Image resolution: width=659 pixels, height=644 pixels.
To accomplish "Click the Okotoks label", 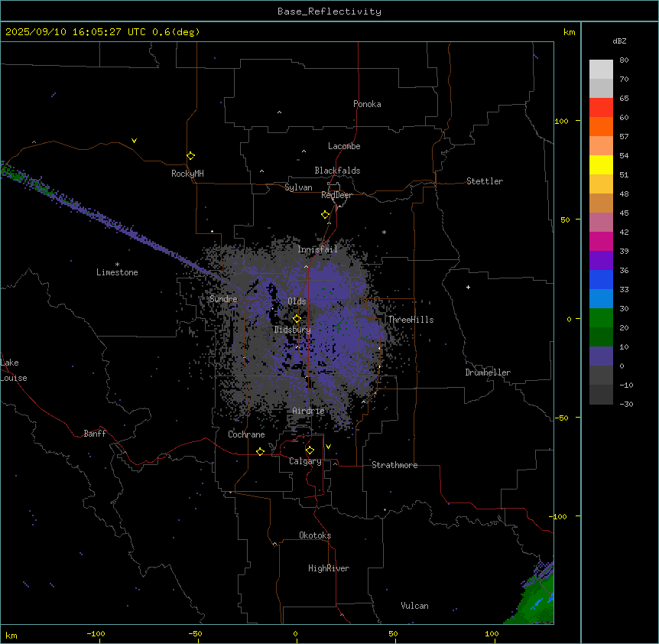I will [x=315, y=535].
